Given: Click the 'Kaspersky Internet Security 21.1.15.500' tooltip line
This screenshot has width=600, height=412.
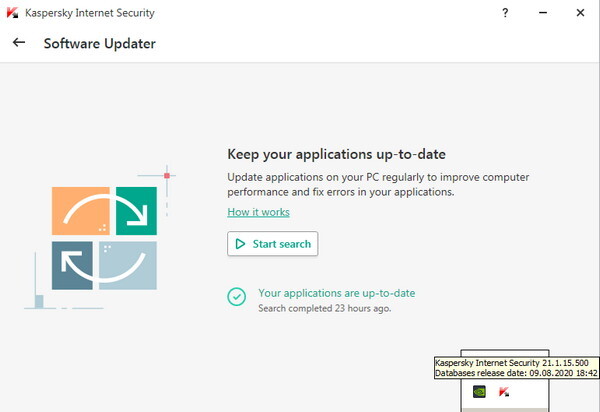Looking at the screenshot, I should pos(512,363).
